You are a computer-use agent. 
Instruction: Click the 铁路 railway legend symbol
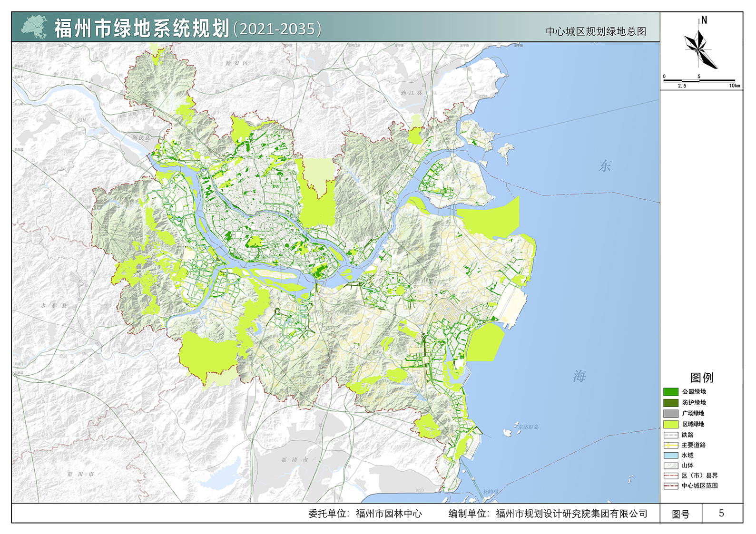pyautogui.click(x=670, y=435)
